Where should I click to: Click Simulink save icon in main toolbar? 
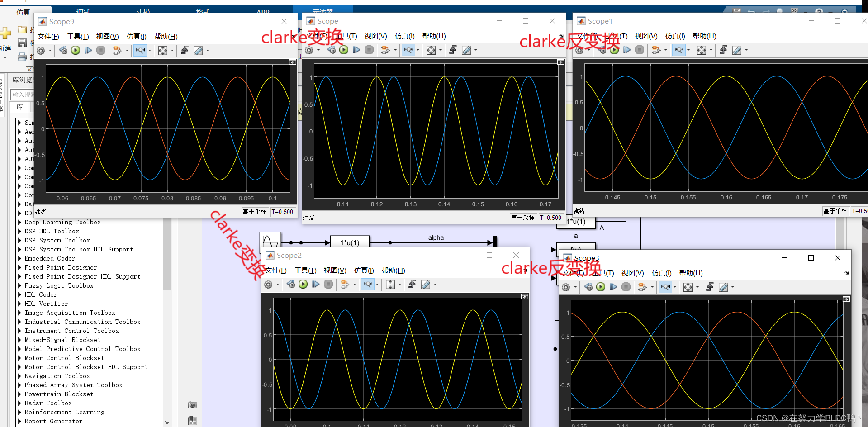22,43
